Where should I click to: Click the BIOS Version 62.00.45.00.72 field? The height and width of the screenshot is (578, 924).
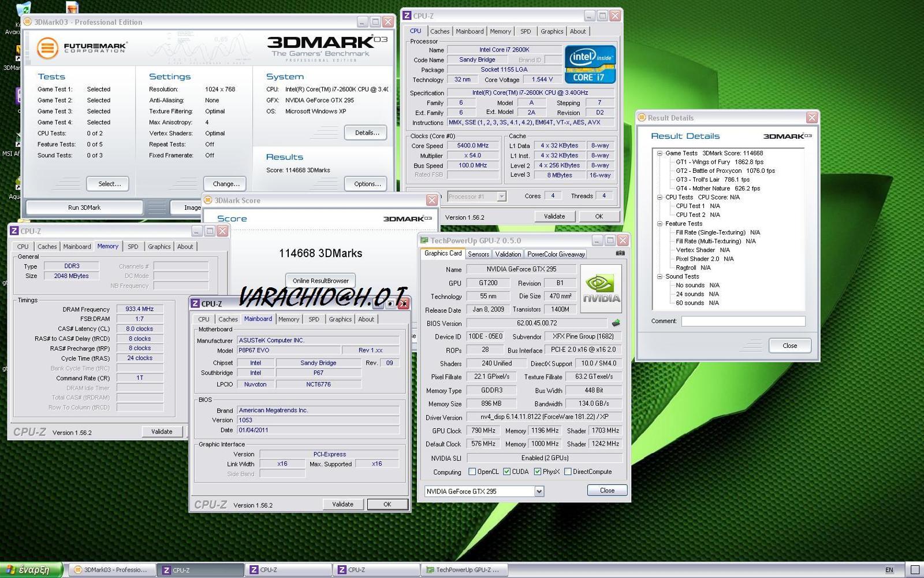[x=536, y=323]
